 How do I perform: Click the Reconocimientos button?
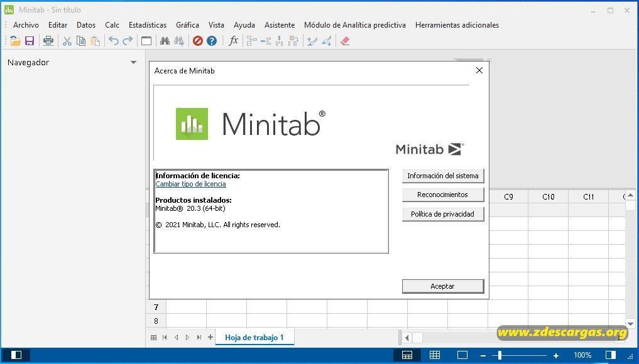click(x=443, y=195)
